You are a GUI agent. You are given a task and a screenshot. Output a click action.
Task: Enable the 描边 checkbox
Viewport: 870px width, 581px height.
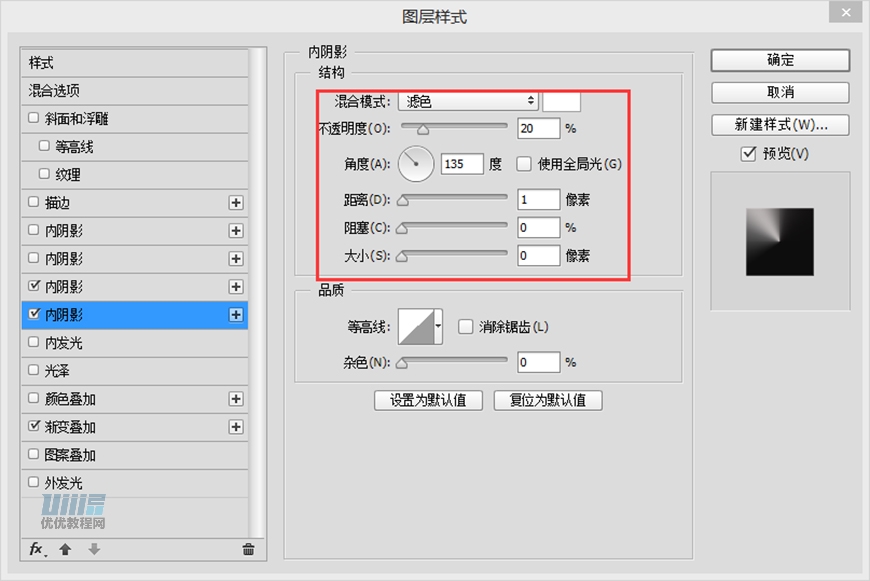tap(33, 202)
